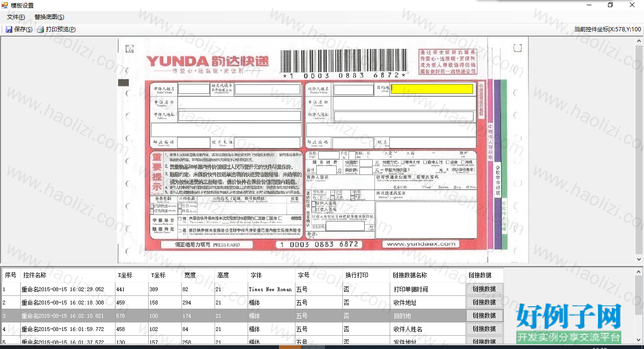Click the X坐标 cell showing 459
Viewport: 644px width, 349px height.
pos(132,303)
